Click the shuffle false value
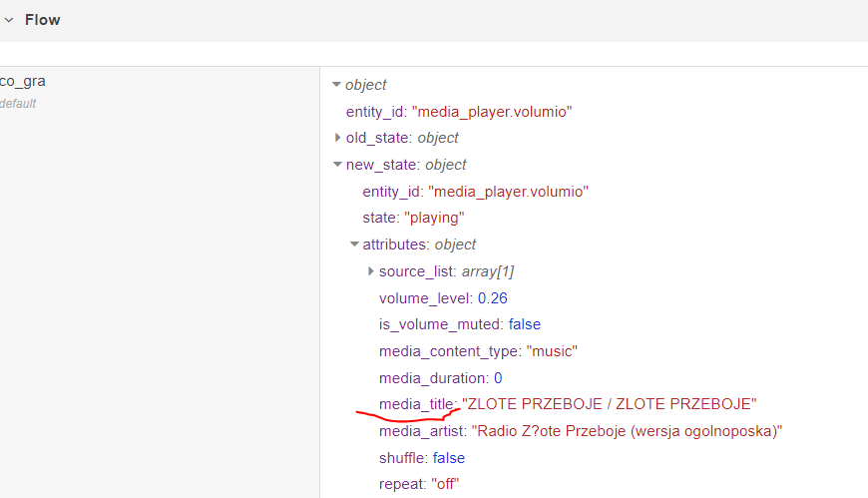Viewport: 868px width, 498px height. pos(448,457)
